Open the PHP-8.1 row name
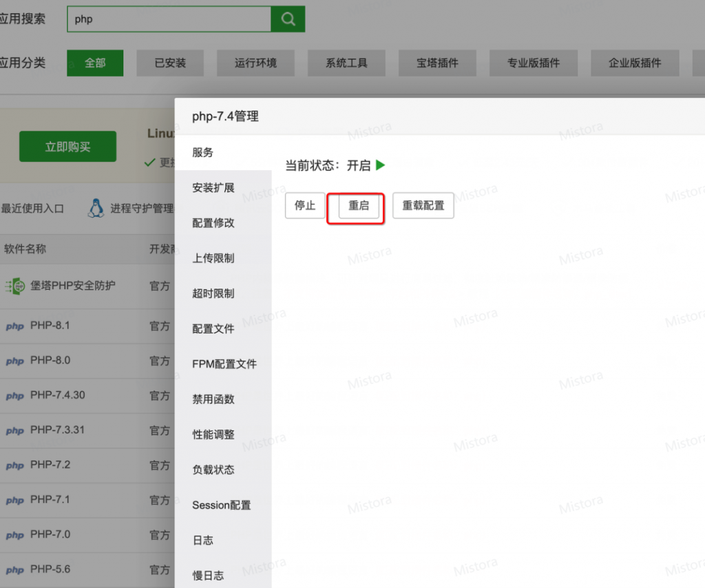The height and width of the screenshot is (588, 705). tap(50, 326)
